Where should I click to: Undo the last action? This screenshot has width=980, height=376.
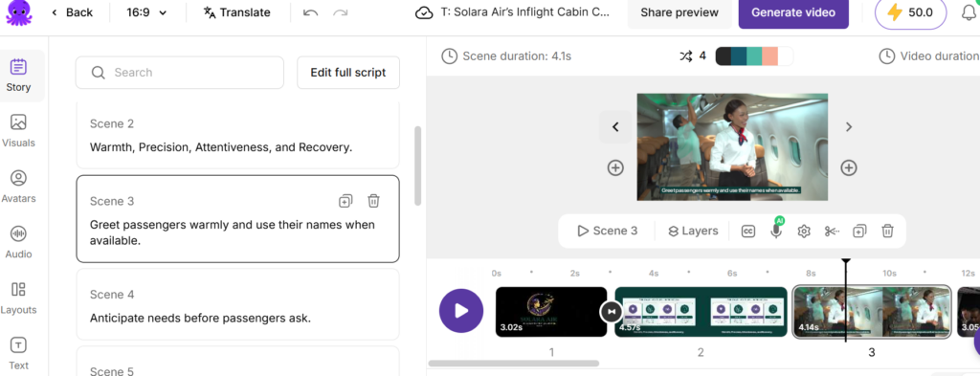(x=311, y=12)
